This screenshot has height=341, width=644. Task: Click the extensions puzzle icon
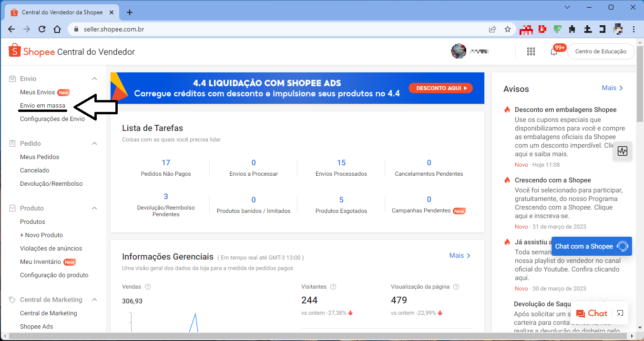pyautogui.click(x=572, y=29)
